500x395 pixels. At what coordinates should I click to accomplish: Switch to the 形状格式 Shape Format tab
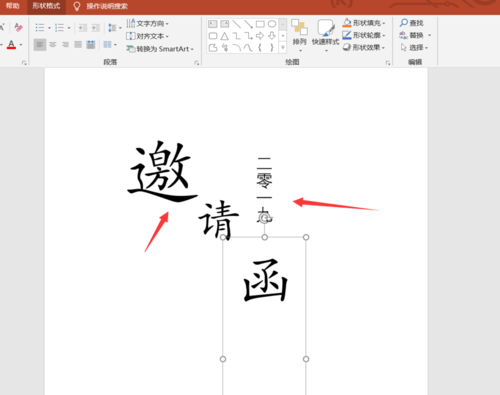[x=46, y=6]
